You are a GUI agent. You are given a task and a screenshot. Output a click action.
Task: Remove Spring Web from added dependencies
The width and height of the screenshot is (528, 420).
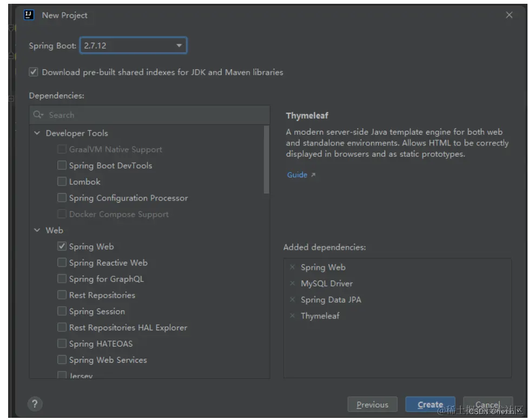click(x=292, y=267)
